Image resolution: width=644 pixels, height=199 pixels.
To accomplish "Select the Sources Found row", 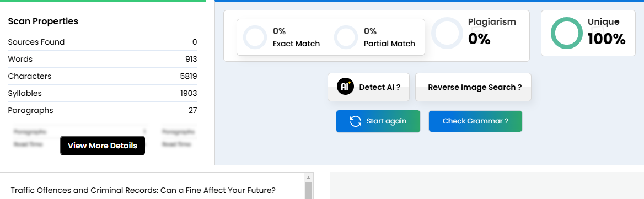I will 103,42.
